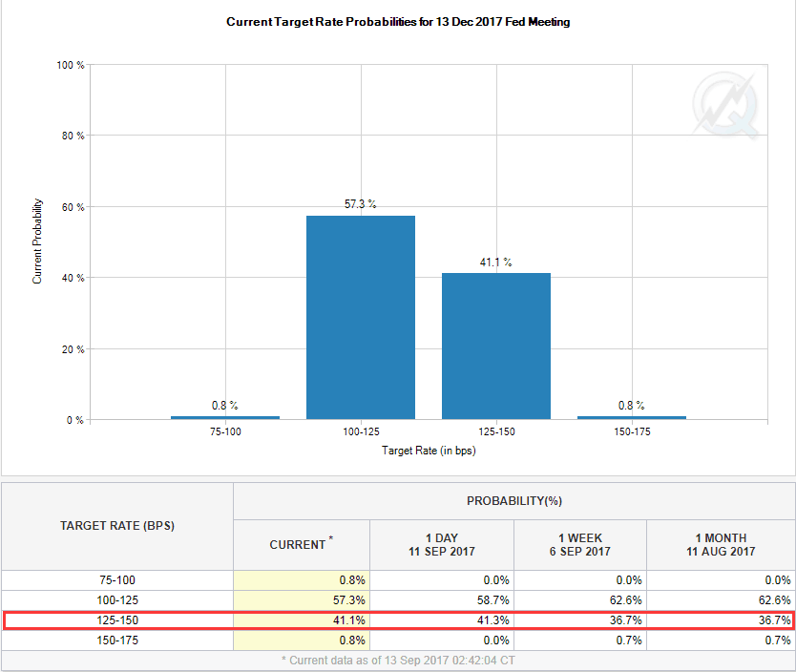Click the small 150-175 bar
The height and width of the screenshot is (672, 796).
pos(631,417)
